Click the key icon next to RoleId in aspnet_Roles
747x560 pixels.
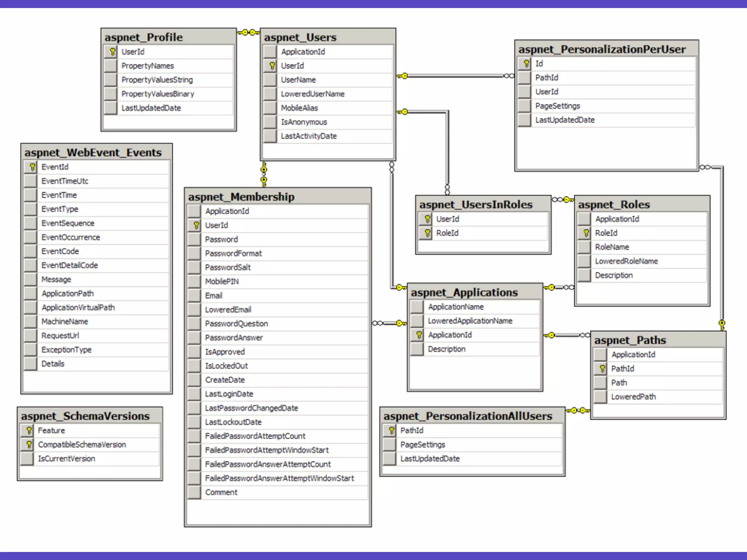[586, 233]
